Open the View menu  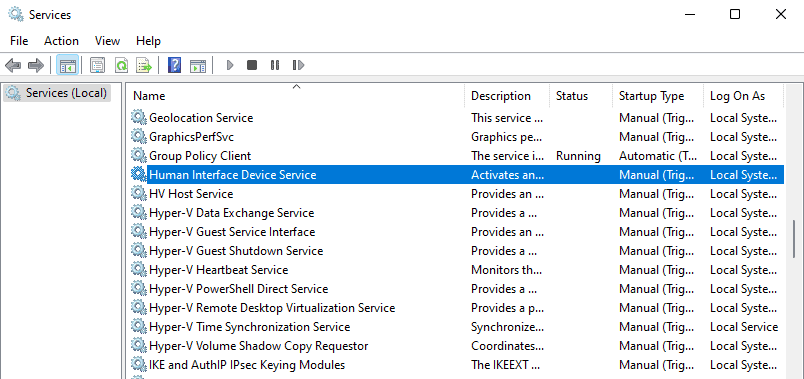pos(107,41)
